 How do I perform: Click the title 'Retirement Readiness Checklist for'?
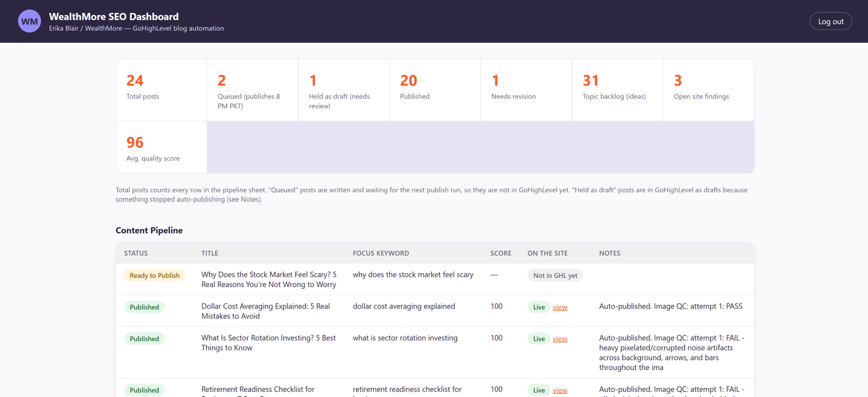258,389
